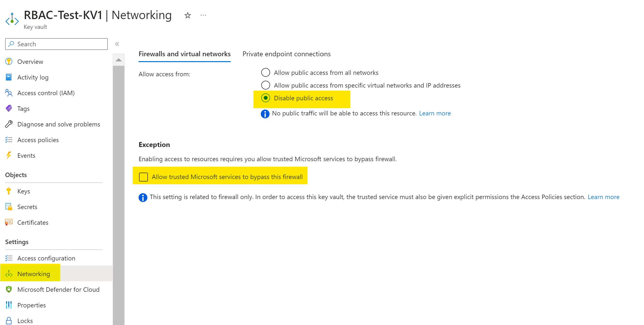Viewport: 644px width, 325px height.
Task: Click the Events lightning bolt icon
Action: tap(9, 155)
